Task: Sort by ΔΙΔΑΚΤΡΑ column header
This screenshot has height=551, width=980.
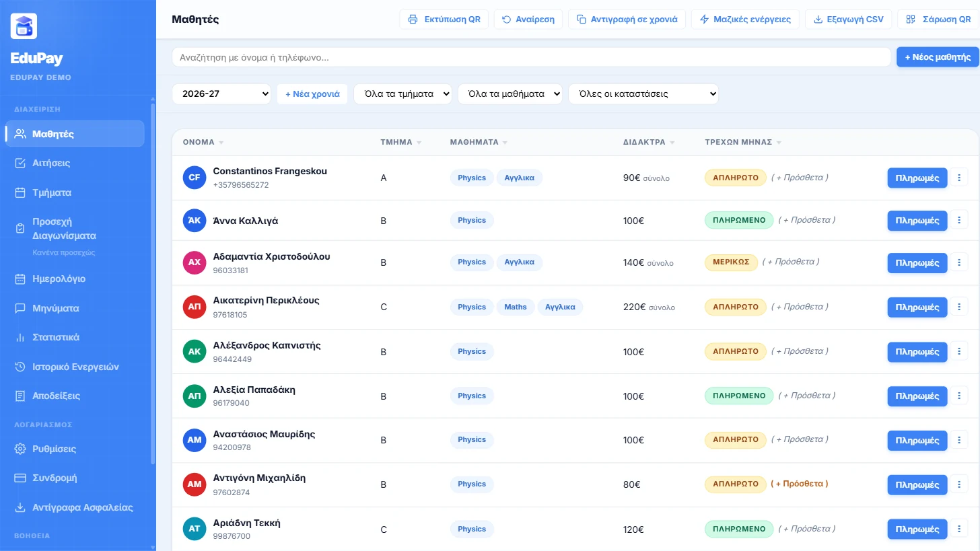Action: 649,142
